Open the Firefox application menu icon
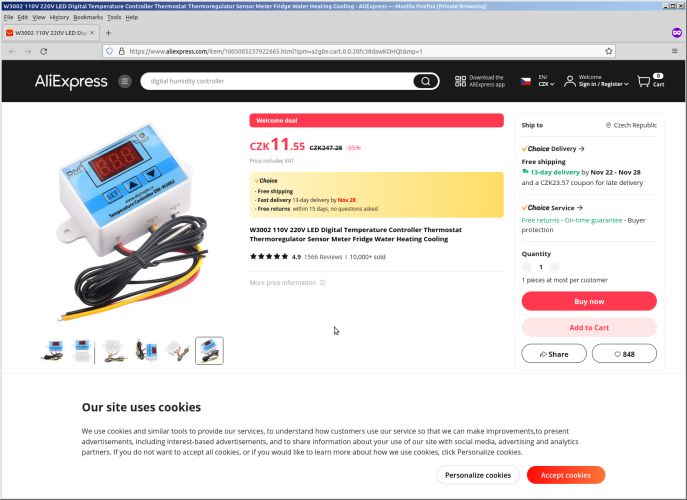The image size is (687, 500). pos(674,51)
